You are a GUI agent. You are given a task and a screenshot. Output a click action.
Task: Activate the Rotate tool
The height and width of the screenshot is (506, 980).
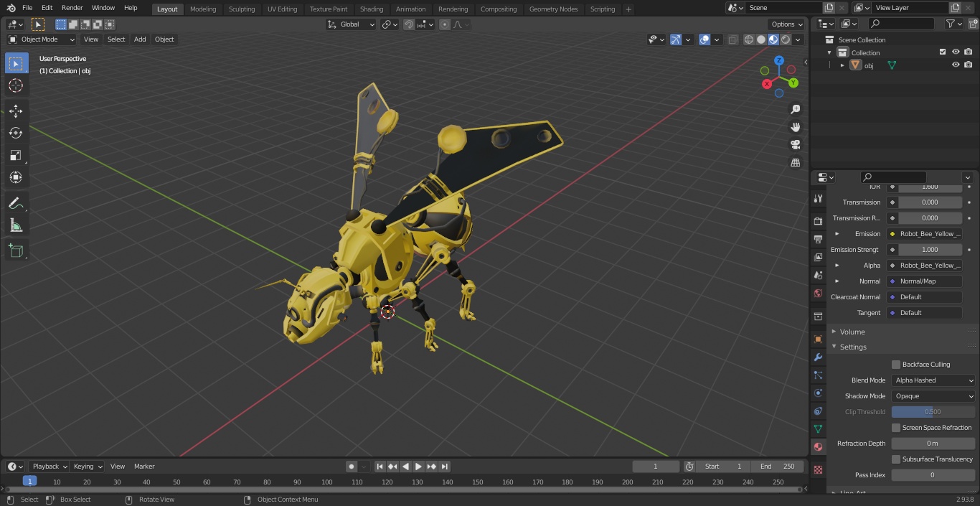[x=16, y=133]
